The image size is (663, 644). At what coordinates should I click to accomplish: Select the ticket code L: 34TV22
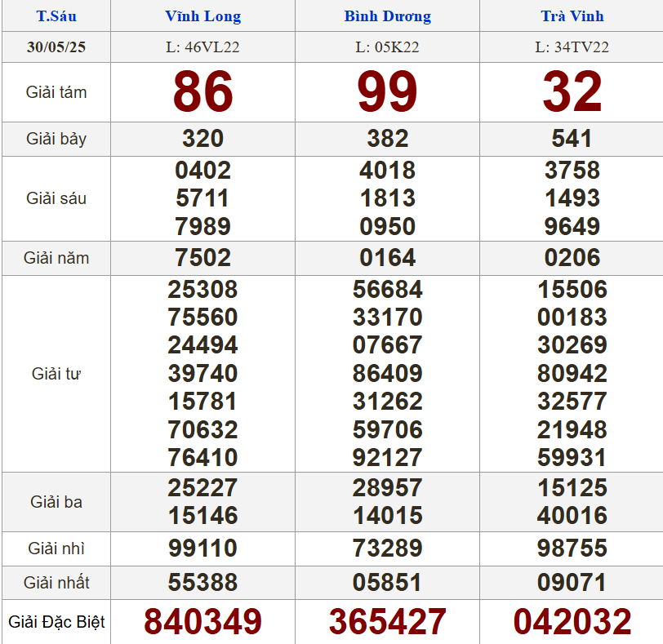(572, 47)
